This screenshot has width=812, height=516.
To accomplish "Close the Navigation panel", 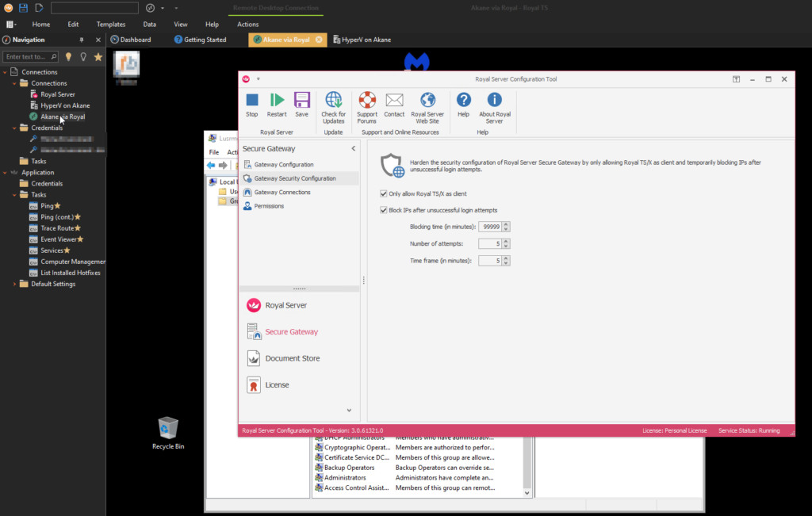I will point(98,40).
